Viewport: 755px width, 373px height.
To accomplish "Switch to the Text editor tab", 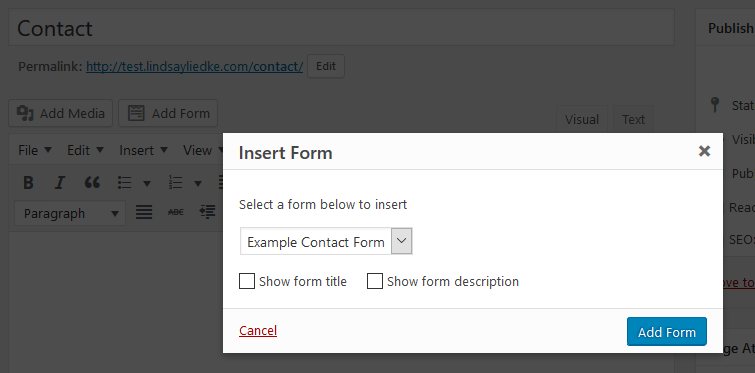I will click(x=633, y=119).
